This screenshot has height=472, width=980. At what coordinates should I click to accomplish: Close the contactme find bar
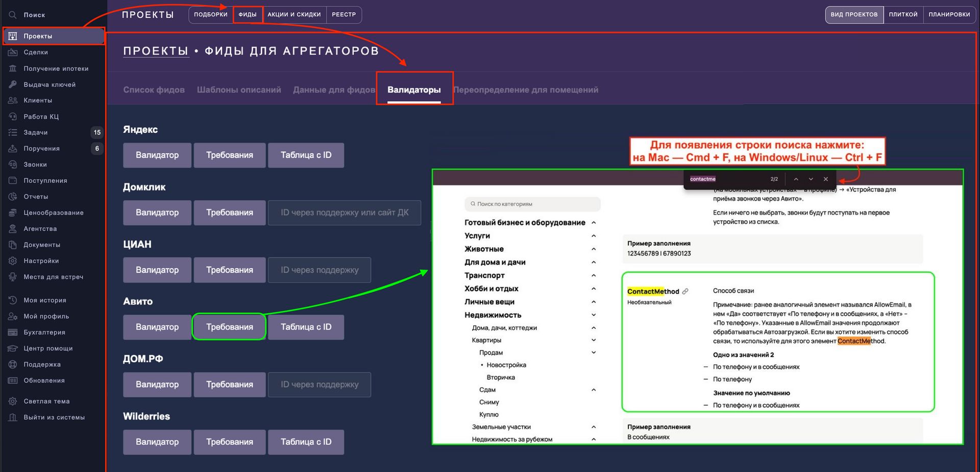coord(826,179)
